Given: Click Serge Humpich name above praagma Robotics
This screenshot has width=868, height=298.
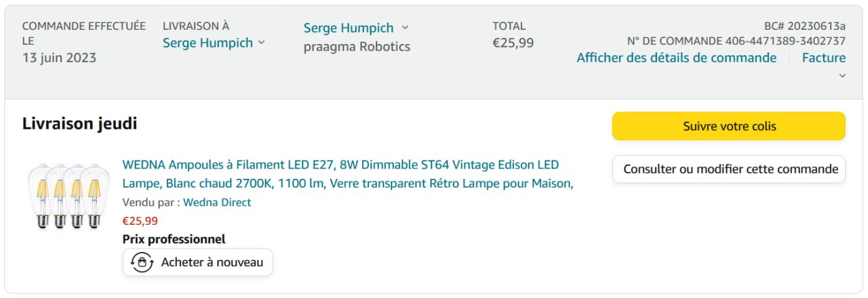Looking at the screenshot, I should pyautogui.click(x=349, y=28).
